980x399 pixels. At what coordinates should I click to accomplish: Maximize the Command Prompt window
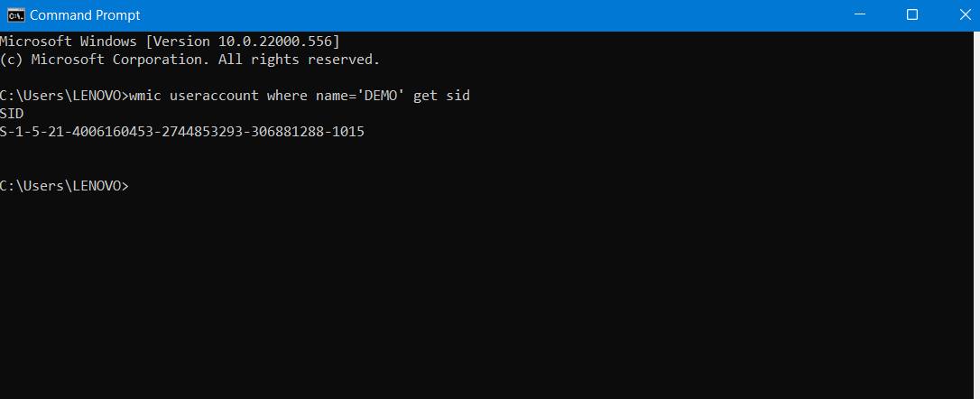pyautogui.click(x=912, y=15)
